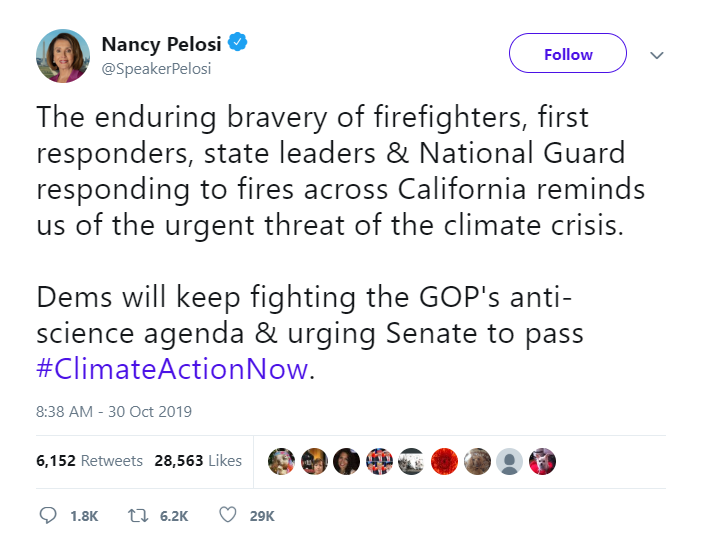Viewport: 704px width, 538px height.
Task: Click the tan furry animal liker avatar
Action: click(x=477, y=461)
